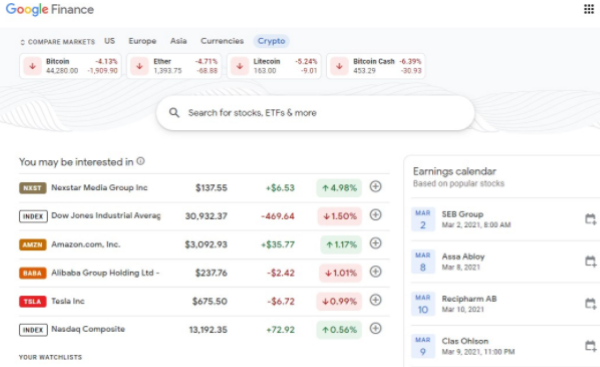Open the Google apps grid icon
Image resolution: width=600 pixels, height=367 pixels.
(x=589, y=9)
